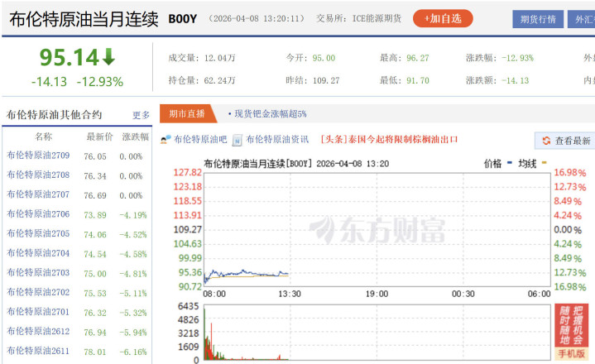
Task: Open the 期货行情 tab
Action: (x=538, y=19)
